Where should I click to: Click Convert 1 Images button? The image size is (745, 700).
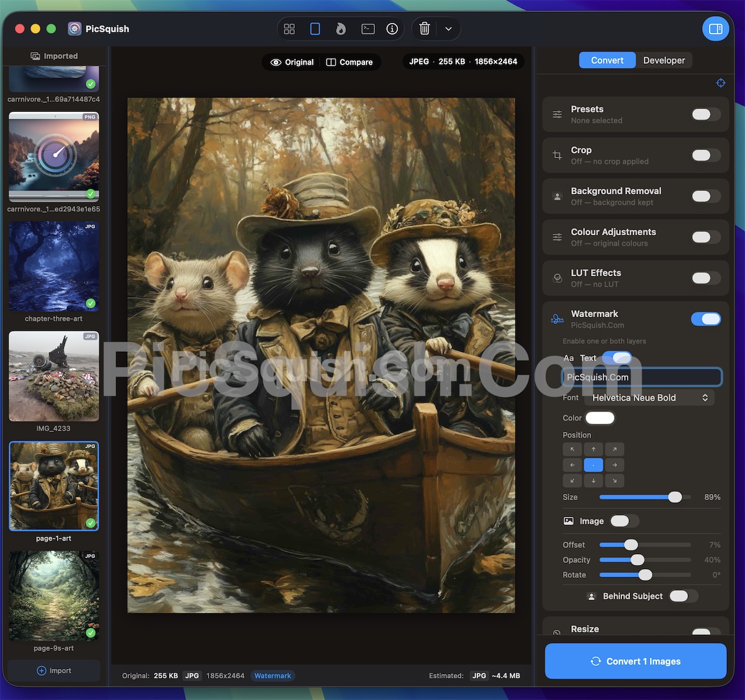(x=636, y=661)
